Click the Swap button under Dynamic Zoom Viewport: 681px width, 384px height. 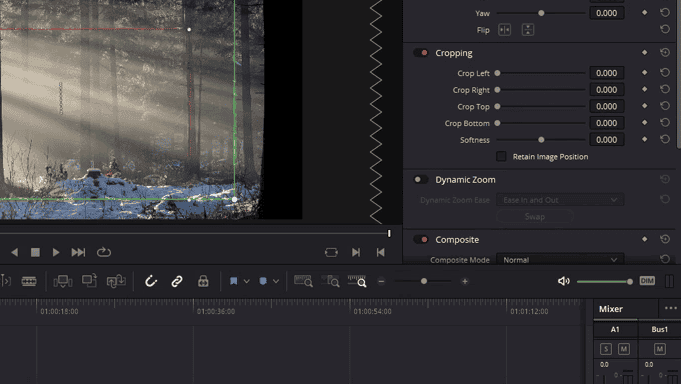tap(535, 216)
